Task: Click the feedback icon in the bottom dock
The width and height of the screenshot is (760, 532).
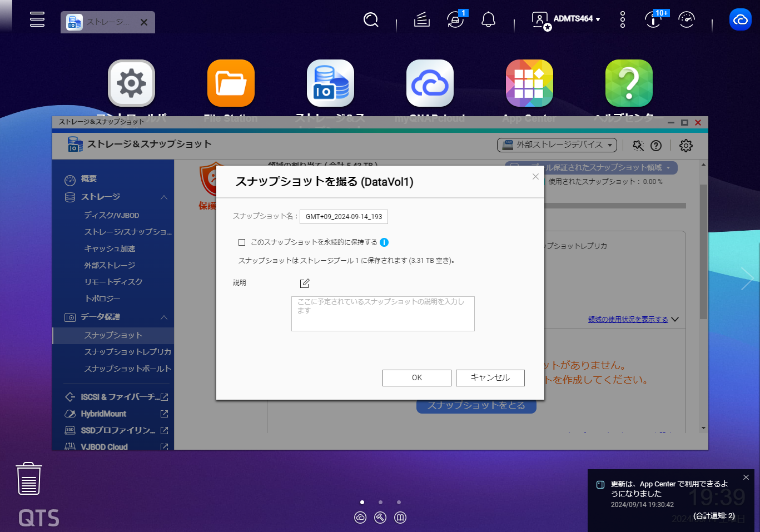Action: [400, 518]
